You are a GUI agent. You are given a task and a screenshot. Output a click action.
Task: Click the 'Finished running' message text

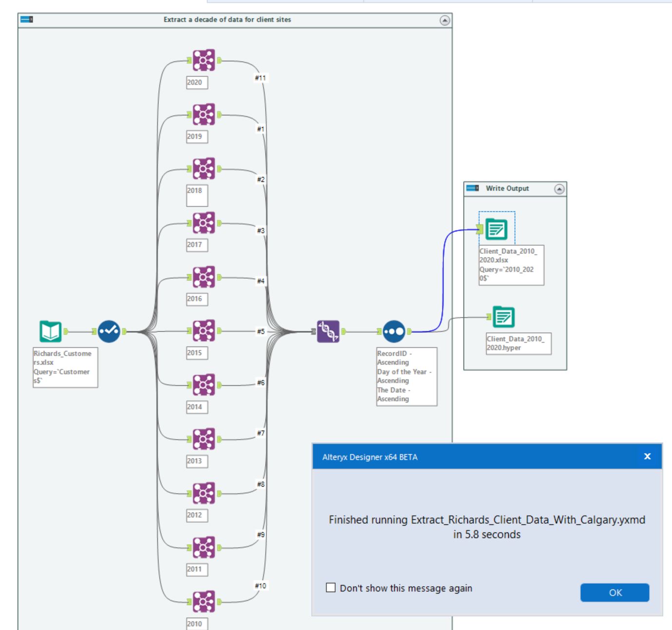pos(487,527)
